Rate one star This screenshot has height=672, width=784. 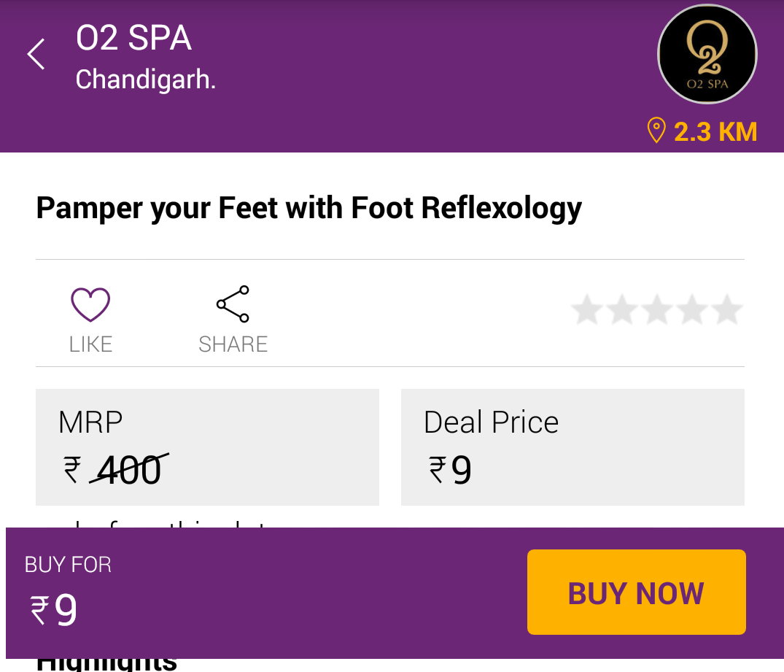[587, 309]
